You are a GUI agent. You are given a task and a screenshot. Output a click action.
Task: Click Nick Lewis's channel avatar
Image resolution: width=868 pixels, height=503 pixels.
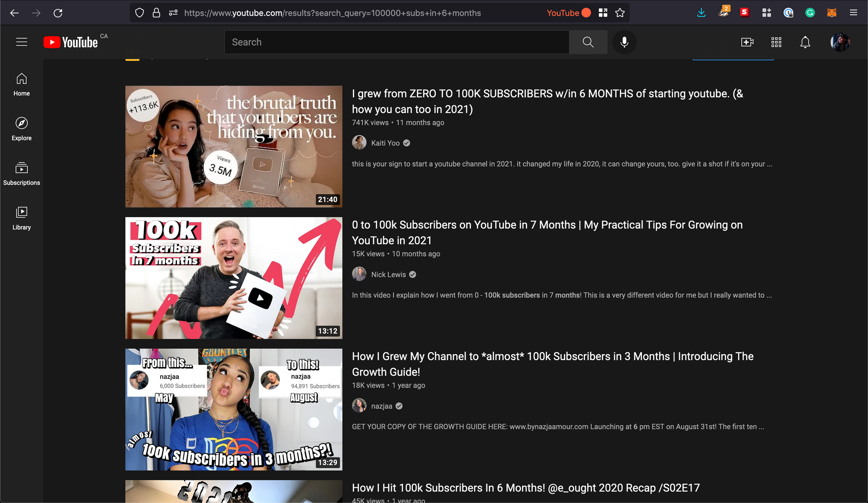point(359,274)
